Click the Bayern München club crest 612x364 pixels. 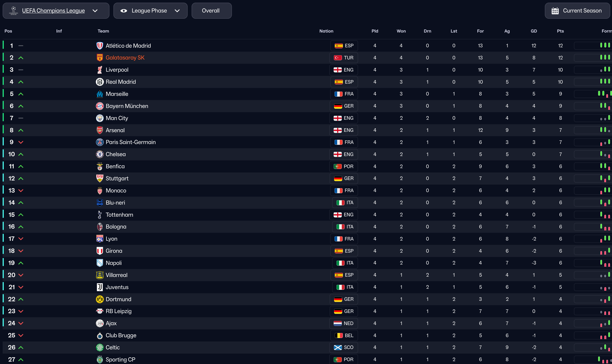[x=100, y=106]
